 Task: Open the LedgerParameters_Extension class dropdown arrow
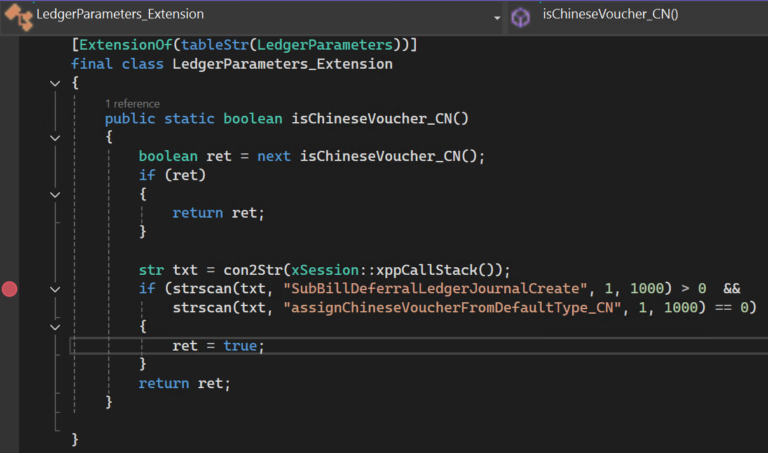(497, 17)
